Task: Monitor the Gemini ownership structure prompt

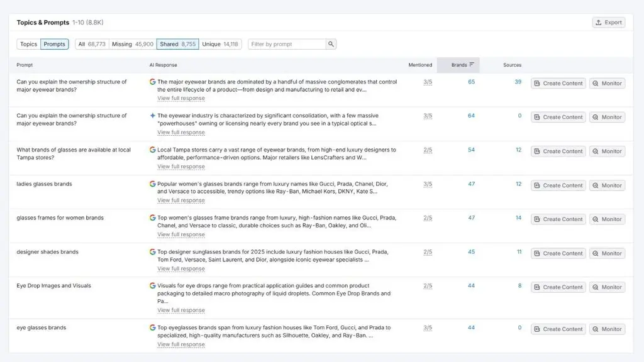Action: [x=607, y=117]
